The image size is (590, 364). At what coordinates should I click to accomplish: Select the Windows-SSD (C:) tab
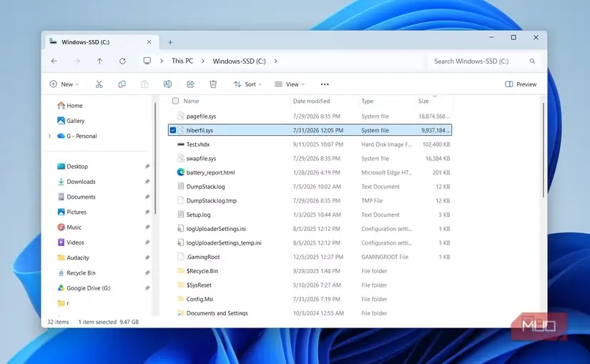pyautogui.click(x=101, y=42)
